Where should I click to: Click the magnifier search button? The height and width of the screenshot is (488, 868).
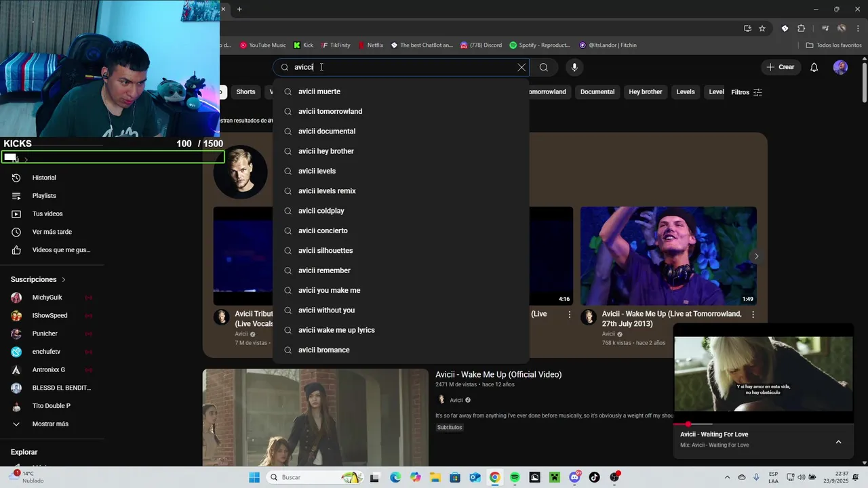pos(544,67)
